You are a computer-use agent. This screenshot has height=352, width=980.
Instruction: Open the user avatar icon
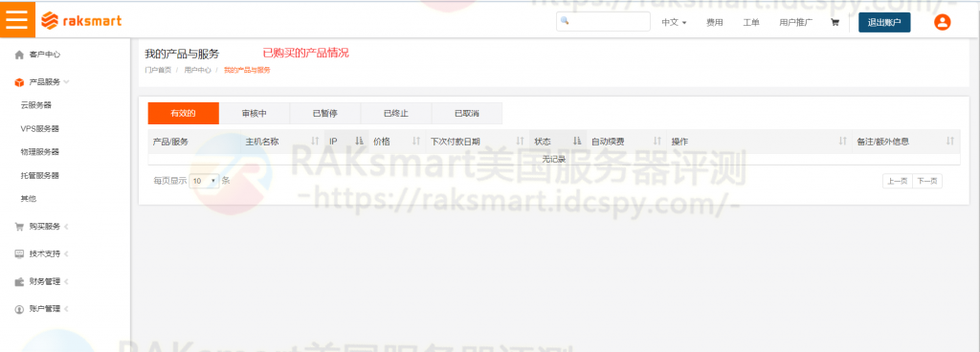(942, 22)
